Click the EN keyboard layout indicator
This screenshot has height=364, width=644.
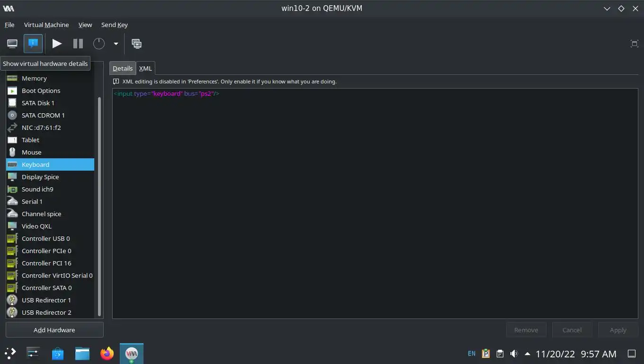tap(472, 354)
